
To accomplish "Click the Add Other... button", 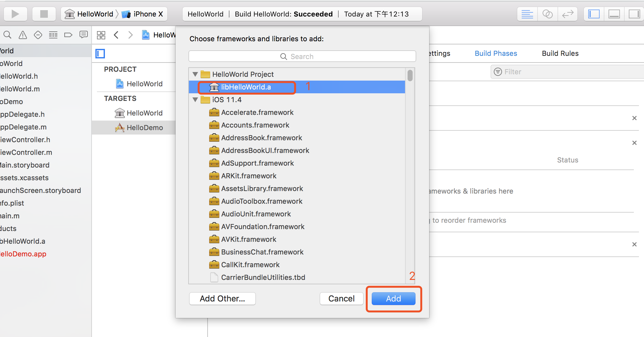I will pyautogui.click(x=222, y=299).
